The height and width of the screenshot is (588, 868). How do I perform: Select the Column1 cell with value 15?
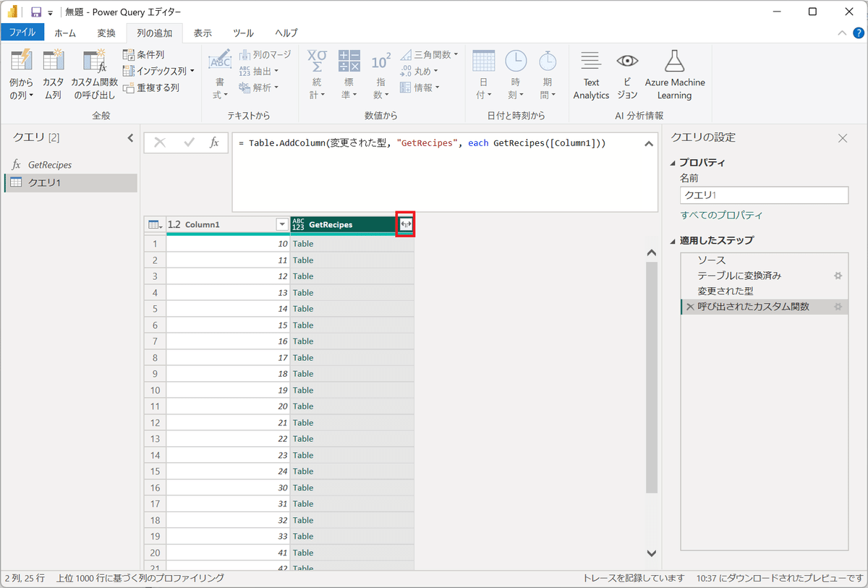[228, 325]
